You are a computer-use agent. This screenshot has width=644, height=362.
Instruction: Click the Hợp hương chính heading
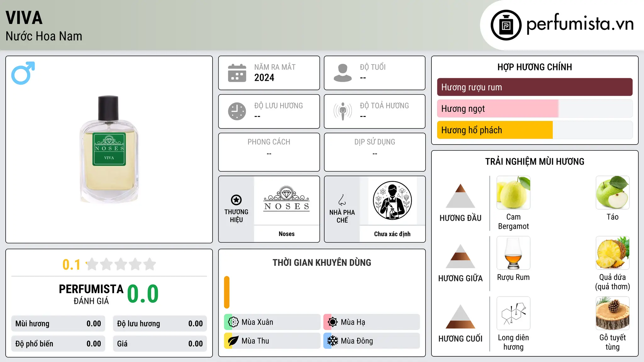click(x=535, y=67)
